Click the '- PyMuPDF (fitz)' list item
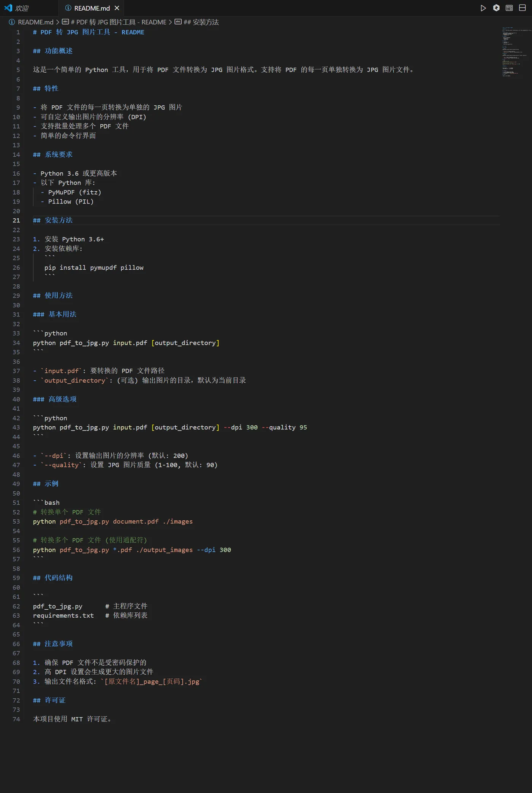 (71, 192)
